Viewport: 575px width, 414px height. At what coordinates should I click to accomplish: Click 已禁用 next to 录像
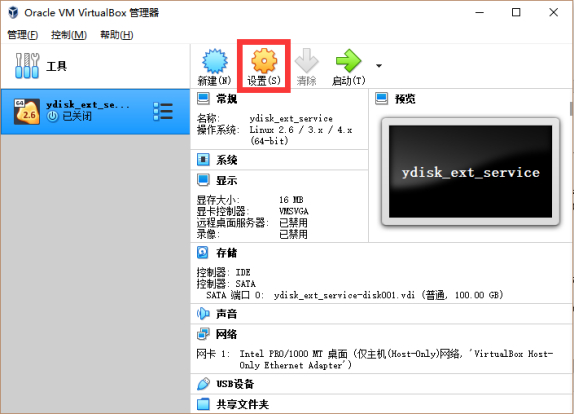(x=293, y=234)
